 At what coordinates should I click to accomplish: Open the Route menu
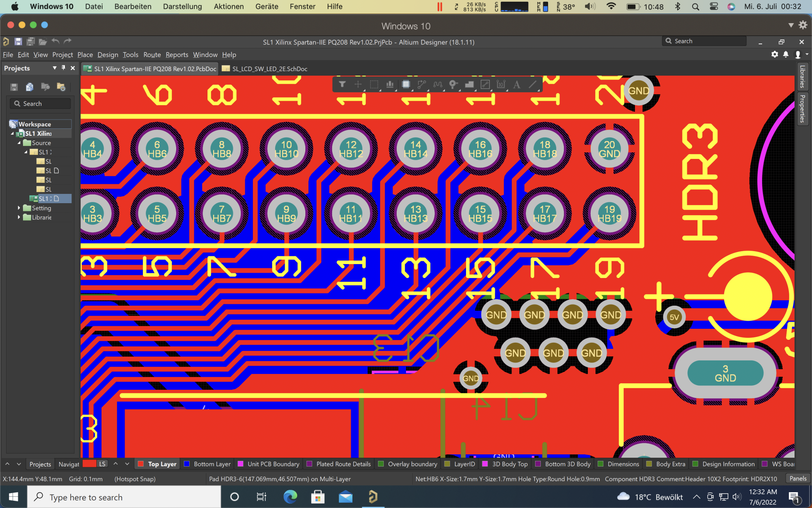152,54
